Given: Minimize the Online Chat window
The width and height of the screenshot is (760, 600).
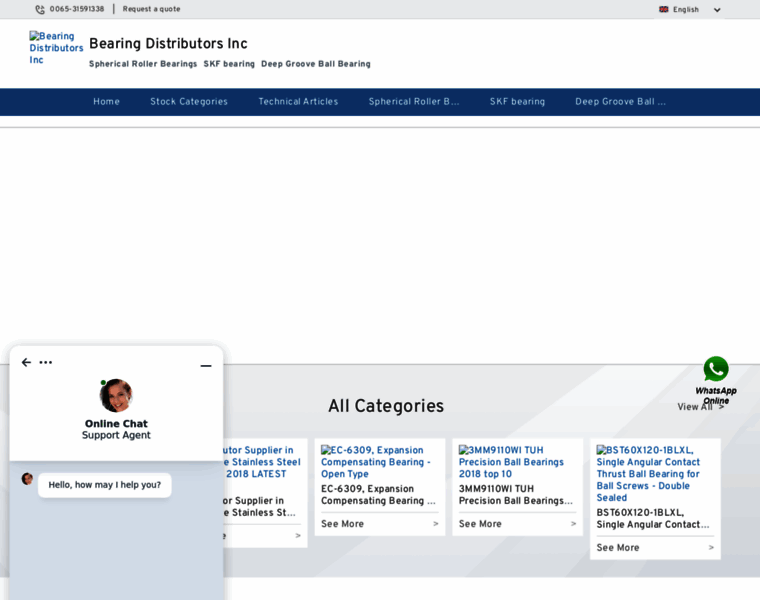Looking at the screenshot, I should 205,366.
